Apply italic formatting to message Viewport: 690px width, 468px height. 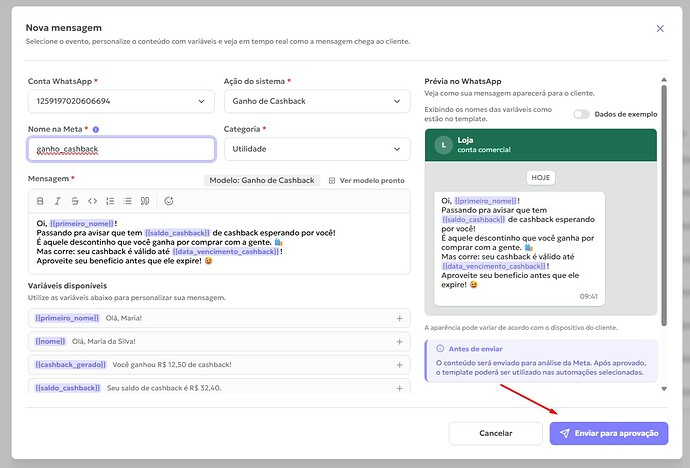click(x=57, y=201)
